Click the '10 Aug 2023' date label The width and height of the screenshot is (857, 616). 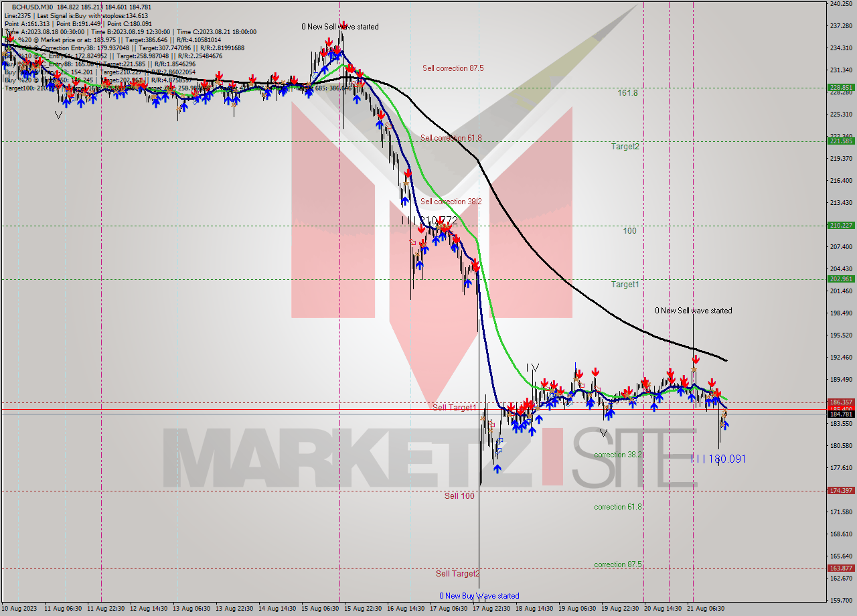(18, 609)
